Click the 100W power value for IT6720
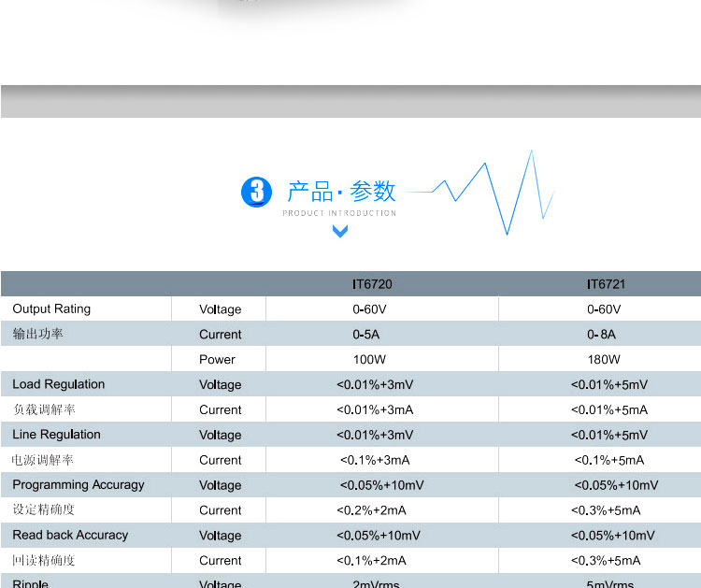The width and height of the screenshot is (701, 588). coord(369,360)
